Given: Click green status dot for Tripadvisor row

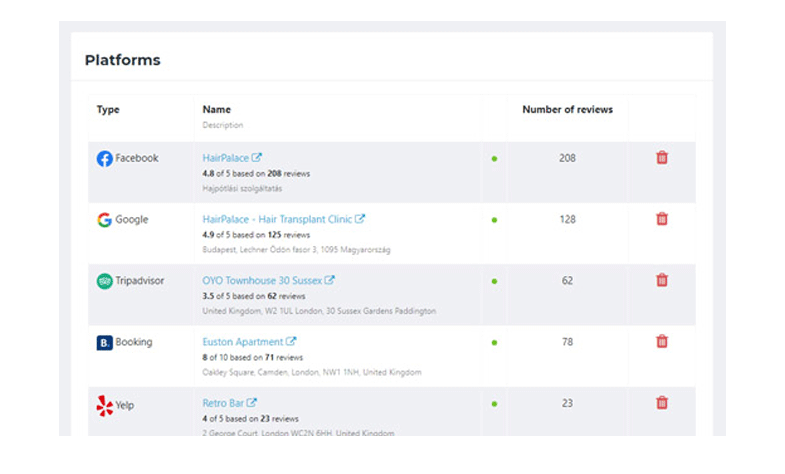Looking at the screenshot, I should (494, 282).
